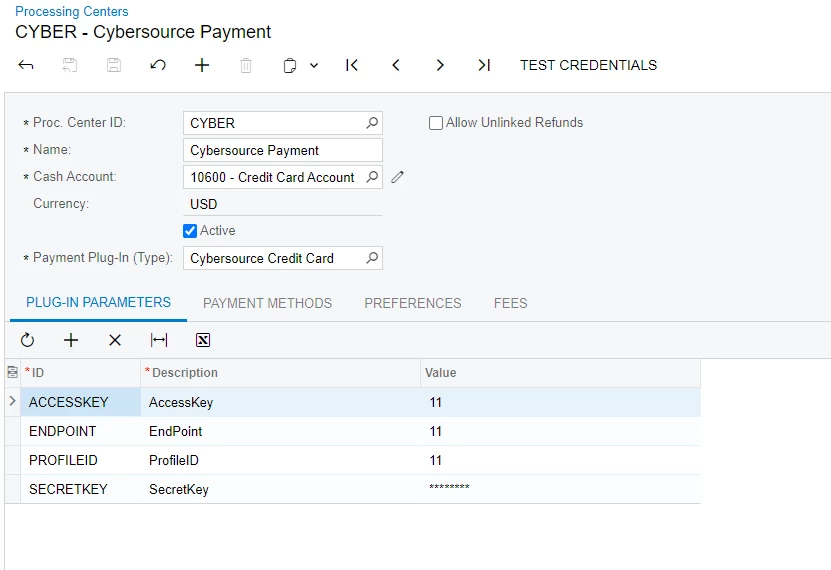Go to the next record
831x570 pixels.
tap(440, 65)
